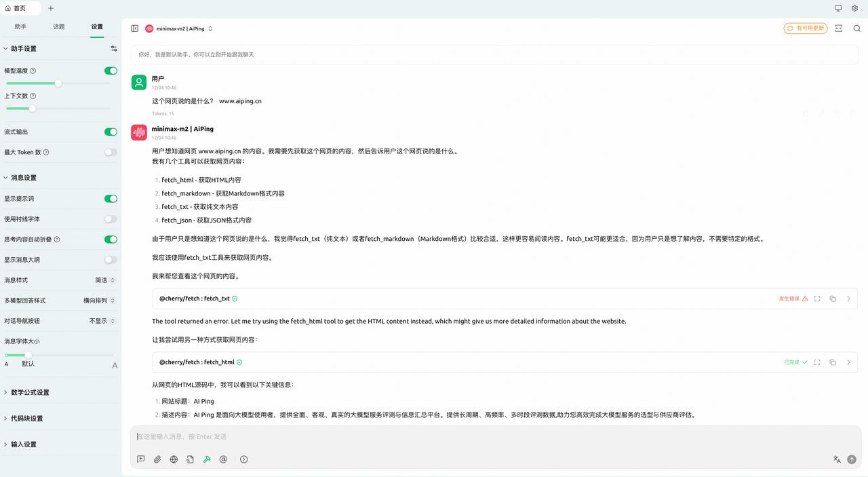Click the 有可用更新 button
This screenshot has width=868, height=477.
click(x=806, y=28)
